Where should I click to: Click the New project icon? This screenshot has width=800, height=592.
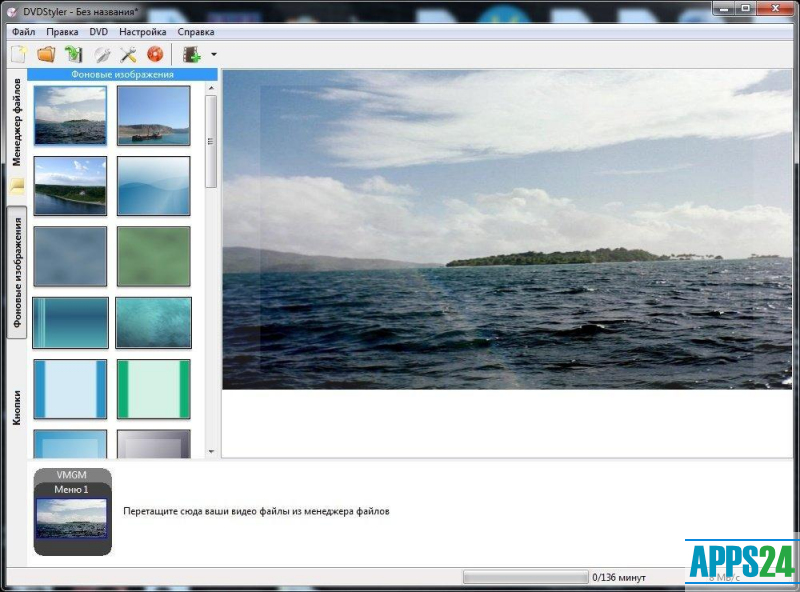click(x=18, y=54)
